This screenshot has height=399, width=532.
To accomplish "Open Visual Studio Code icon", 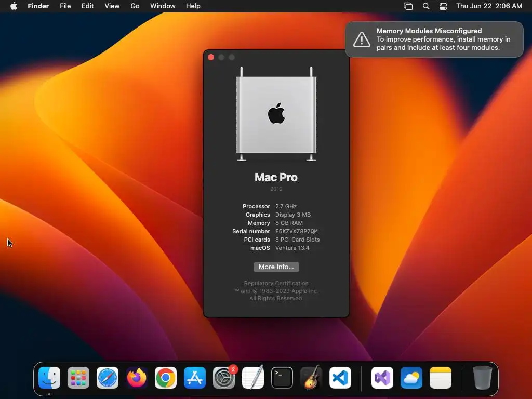I will pyautogui.click(x=340, y=378).
